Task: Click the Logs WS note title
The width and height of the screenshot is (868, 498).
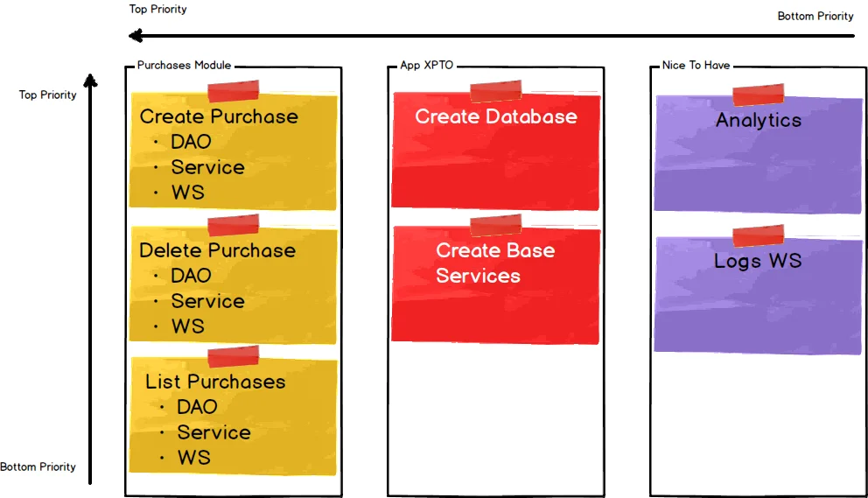Action: (758, 261)
